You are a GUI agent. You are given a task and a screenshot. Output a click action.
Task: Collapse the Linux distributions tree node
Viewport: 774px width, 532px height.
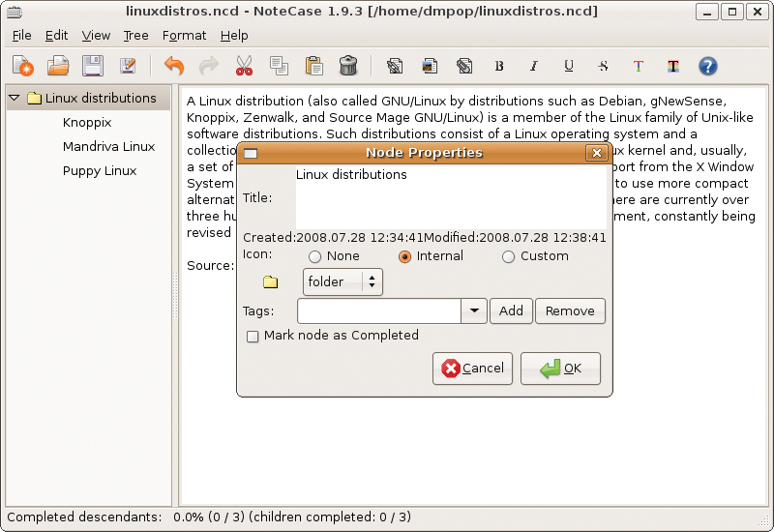click(15, 98)
